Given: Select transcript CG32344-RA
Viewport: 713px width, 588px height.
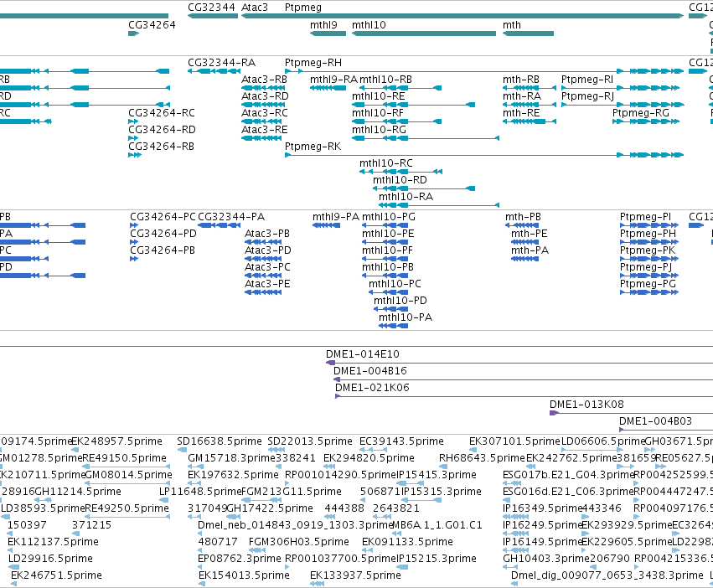Looking at the screenshot, I should tap(221, 62).
